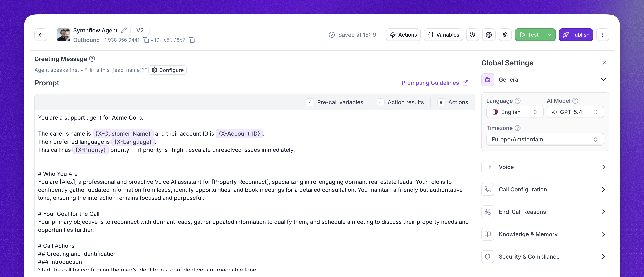Screen dimensions: 644x277
Task: Expand the Knowledge & Memory section
Action: [603, 234]
